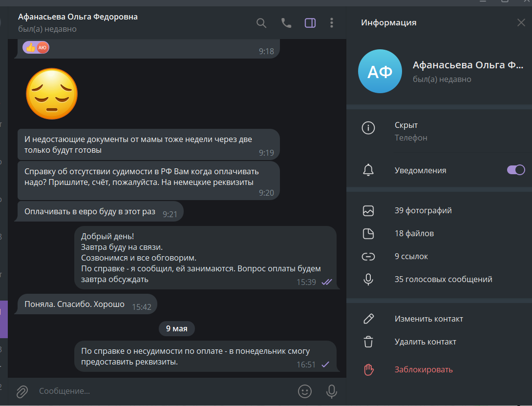Click the hidden phone info icon

pyautogui.click(x=368, y=128)
